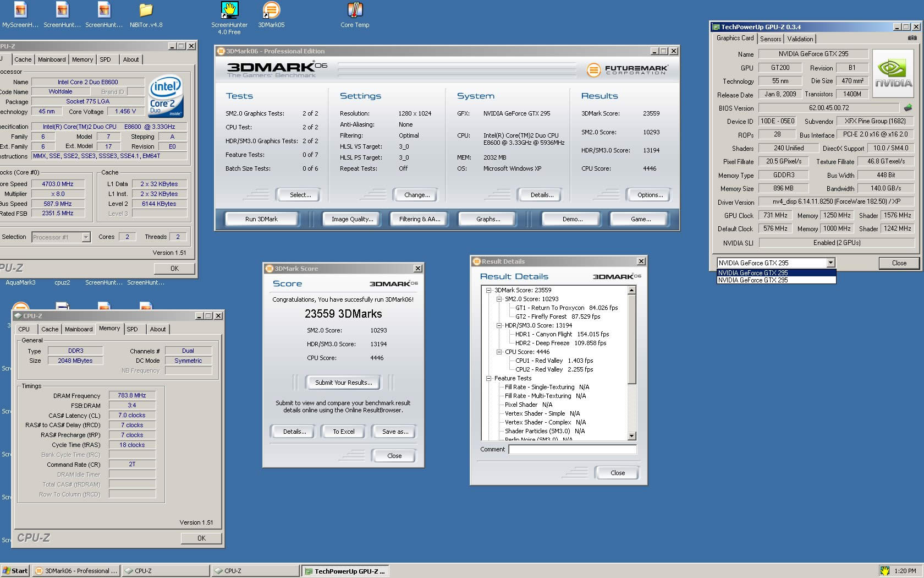Open the NiBiTor.v4.8 folder icon
This screenshot has height=578, width=924.
[x=146, y=15]
